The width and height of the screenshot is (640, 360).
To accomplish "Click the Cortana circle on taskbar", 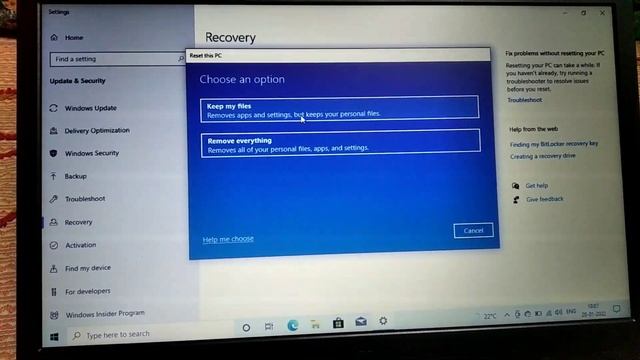I will pos(246,327).
